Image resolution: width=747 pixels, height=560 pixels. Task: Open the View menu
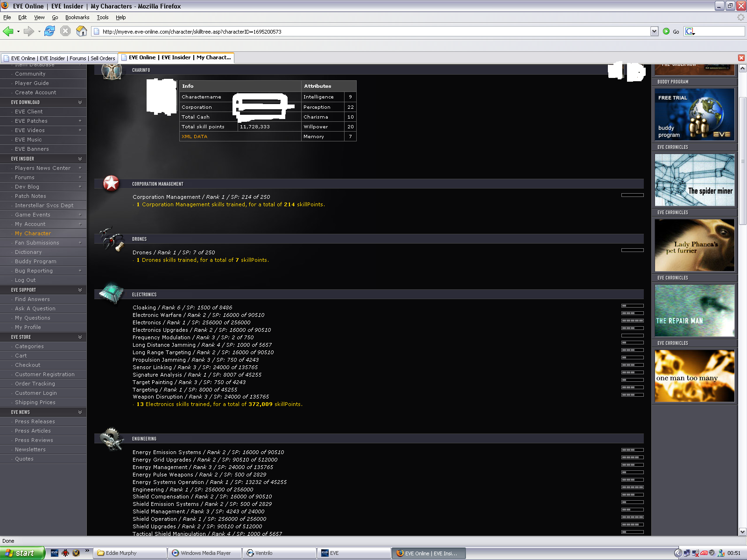[x=39, y=17]
